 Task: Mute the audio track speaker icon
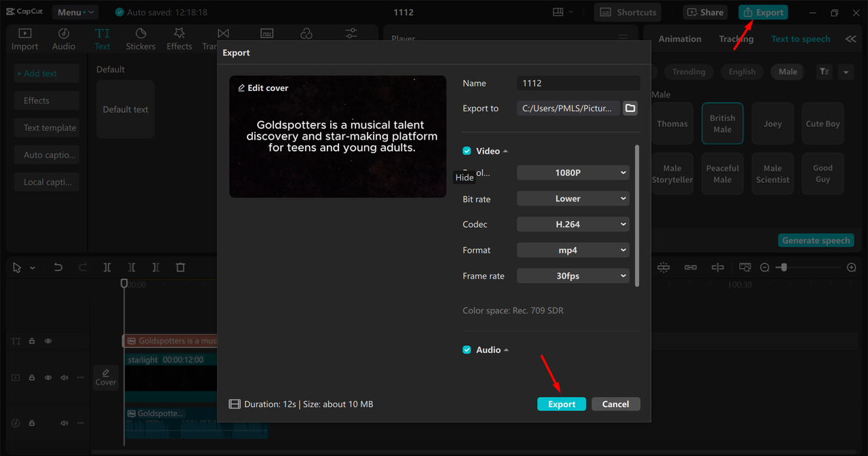click(x=64, y=423)
